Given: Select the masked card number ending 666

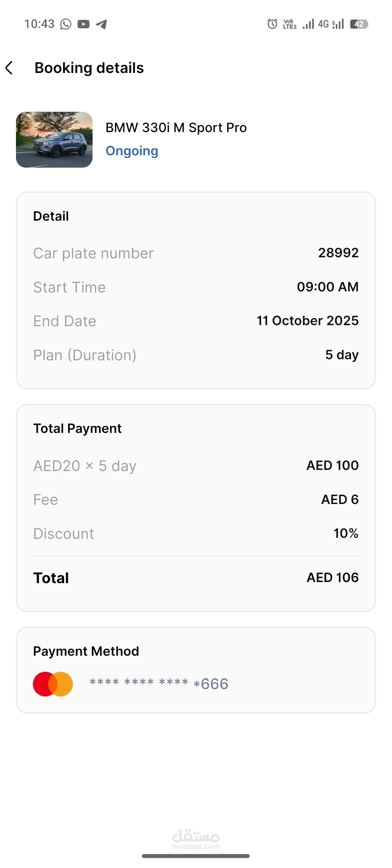Looking at the screenshot, I should (x=159, y=684).
